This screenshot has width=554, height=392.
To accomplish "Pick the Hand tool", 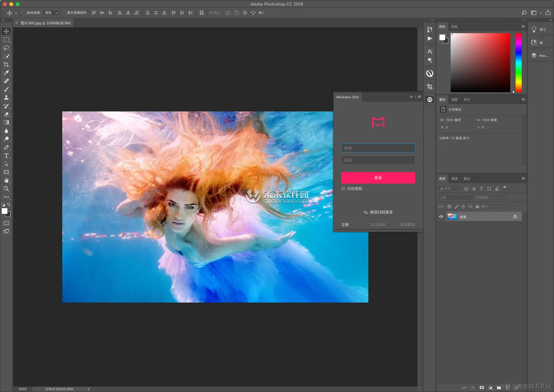I will 6,180.
